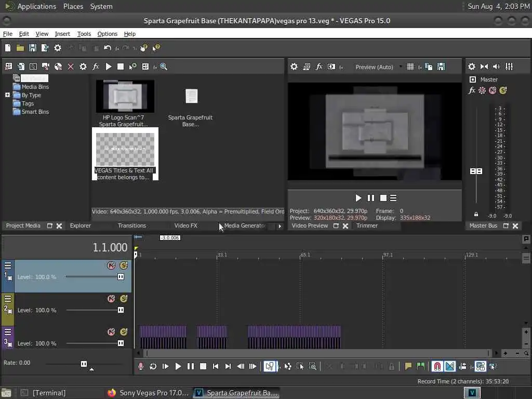Click the Rate slider handle
The width and height of the screenshot is (532, 399).
click(84, 364)
